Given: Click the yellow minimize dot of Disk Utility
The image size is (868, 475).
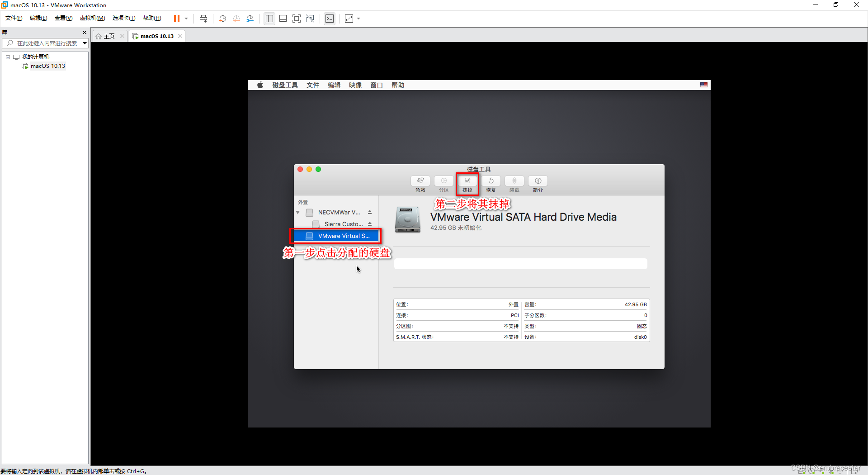Looking at the screenshot, I should tap(309, 169).
